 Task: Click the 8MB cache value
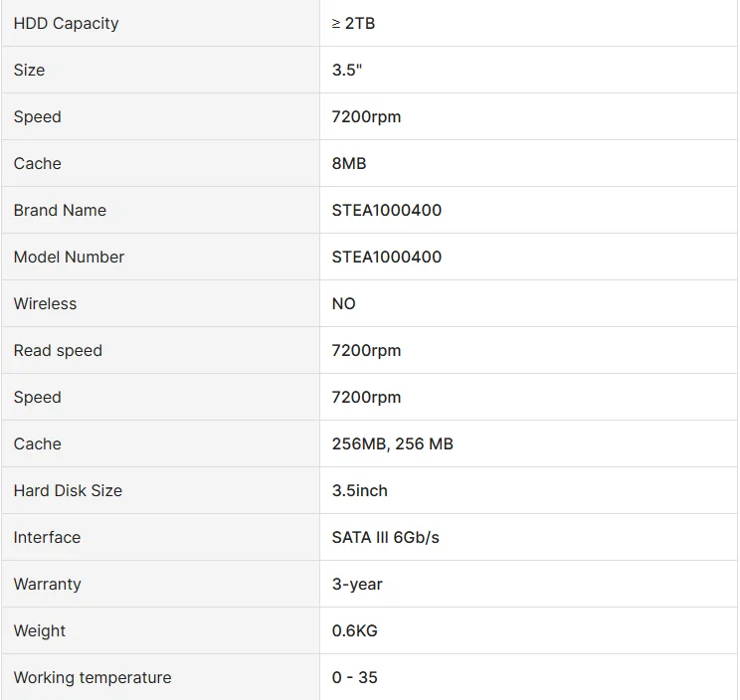348,163
